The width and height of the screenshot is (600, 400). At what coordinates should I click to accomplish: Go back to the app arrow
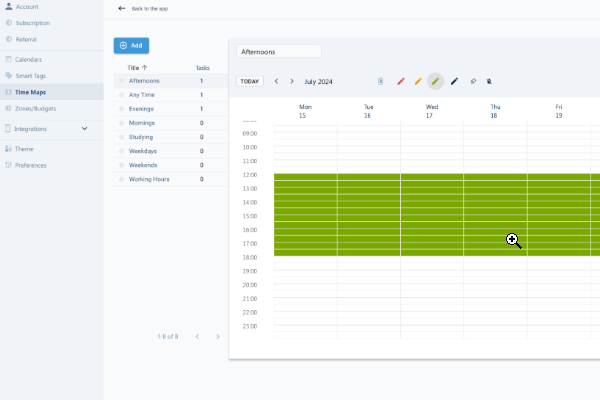point(122,8)
